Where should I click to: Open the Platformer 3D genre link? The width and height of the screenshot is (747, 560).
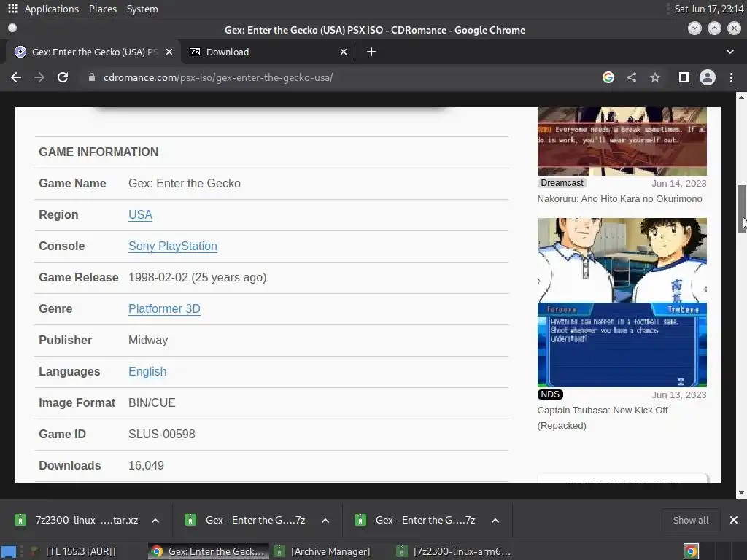164,309
